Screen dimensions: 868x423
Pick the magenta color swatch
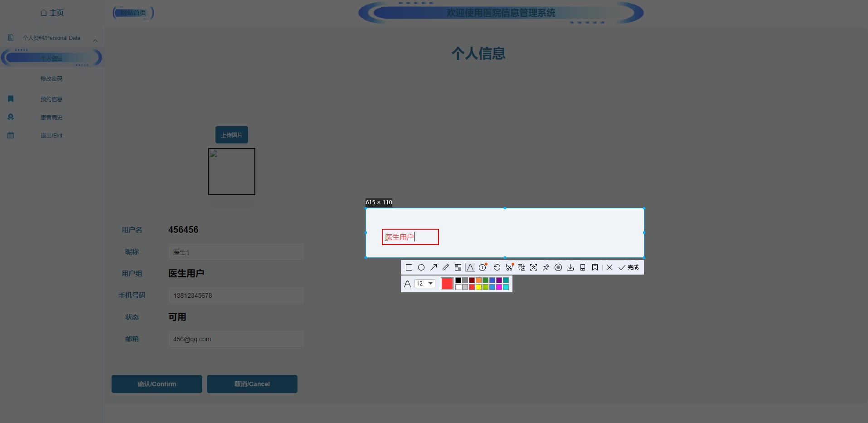[x=499, y=287]
